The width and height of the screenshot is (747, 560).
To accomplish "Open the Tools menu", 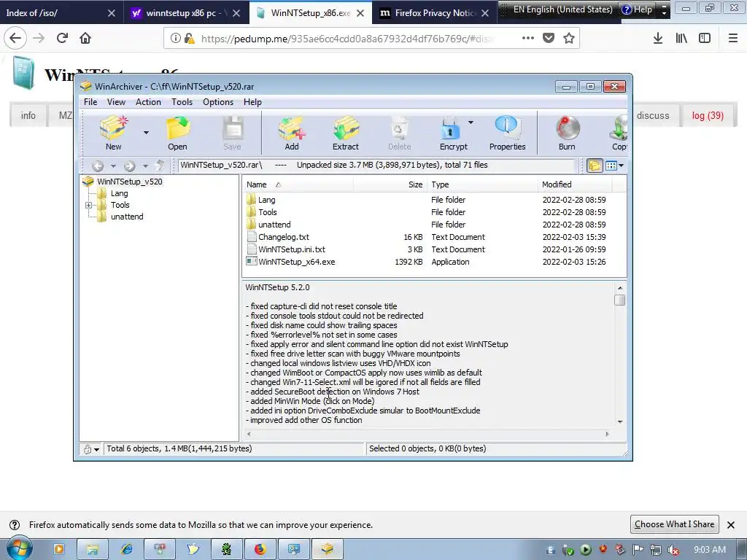I will click(182, 102).
